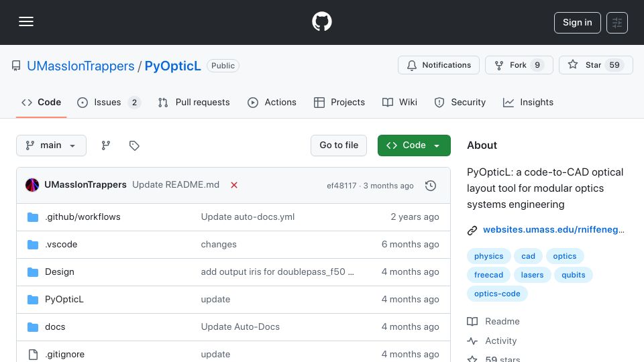Open the .gitignore file
Viewport: 644px width, 362px height.
(64, 354)
